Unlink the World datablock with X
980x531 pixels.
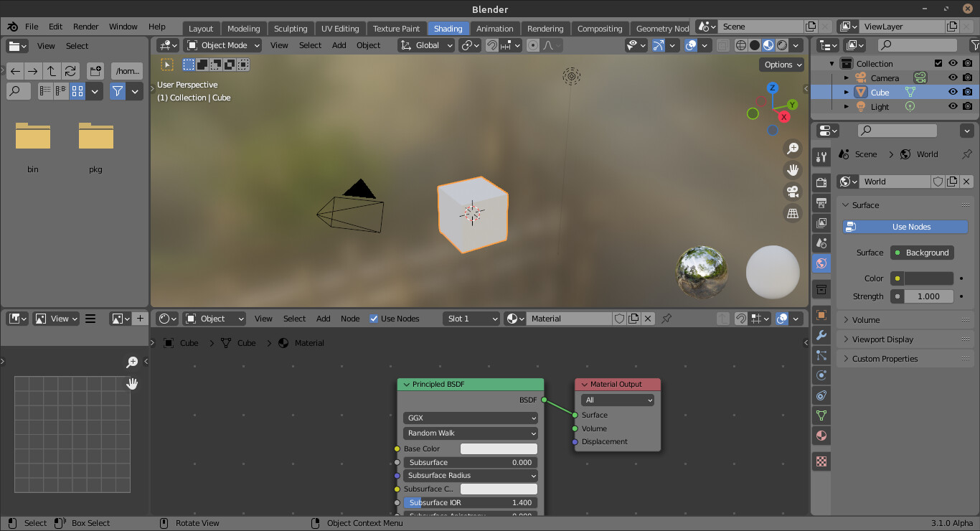coord(966,182)
